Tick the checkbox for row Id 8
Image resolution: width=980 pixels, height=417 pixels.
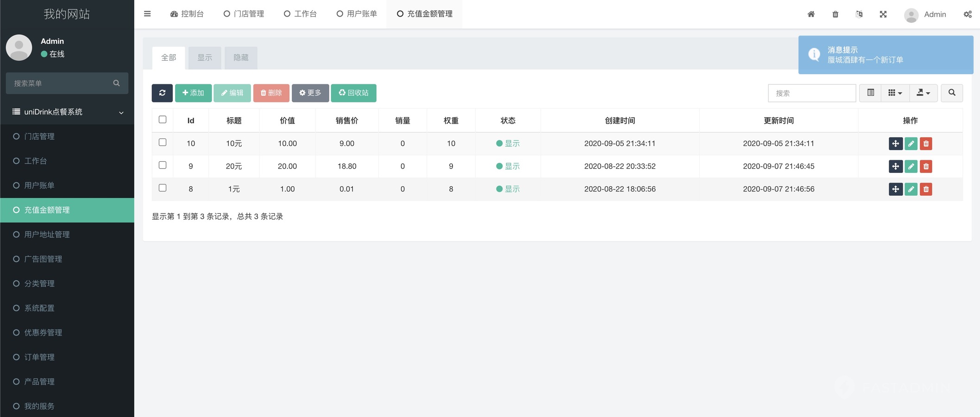coord(163,188)
